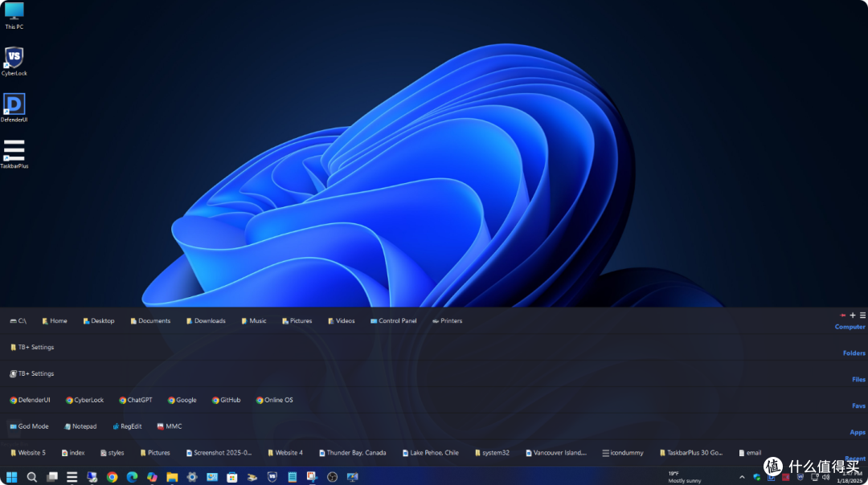Open the Documents folder shortcut

tap(150, 320)
